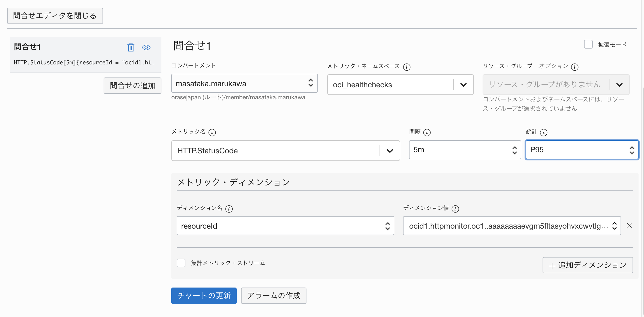Click the アラームの作成 button

tap(274, 296)
